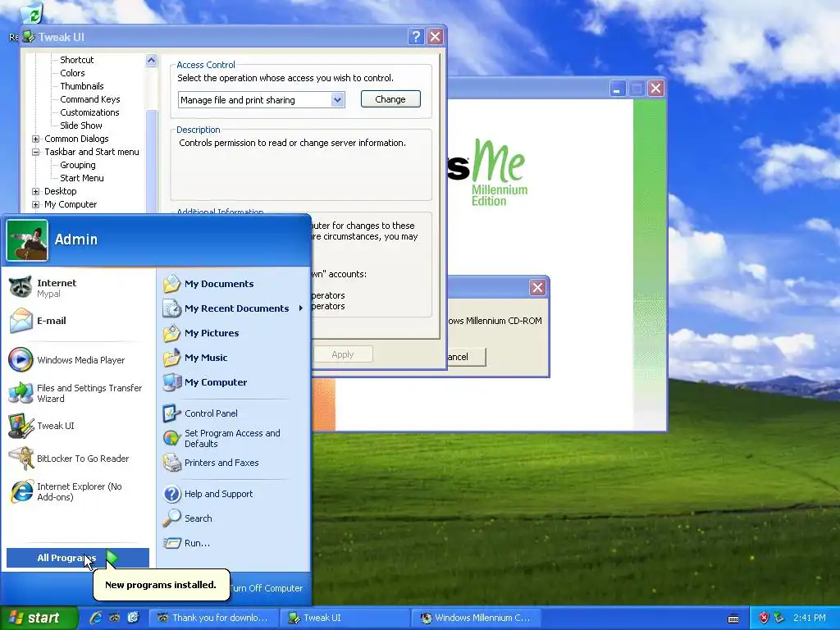Select Colors in Tweak UI tree
The image size is (840, 630).
coord(72,73)
